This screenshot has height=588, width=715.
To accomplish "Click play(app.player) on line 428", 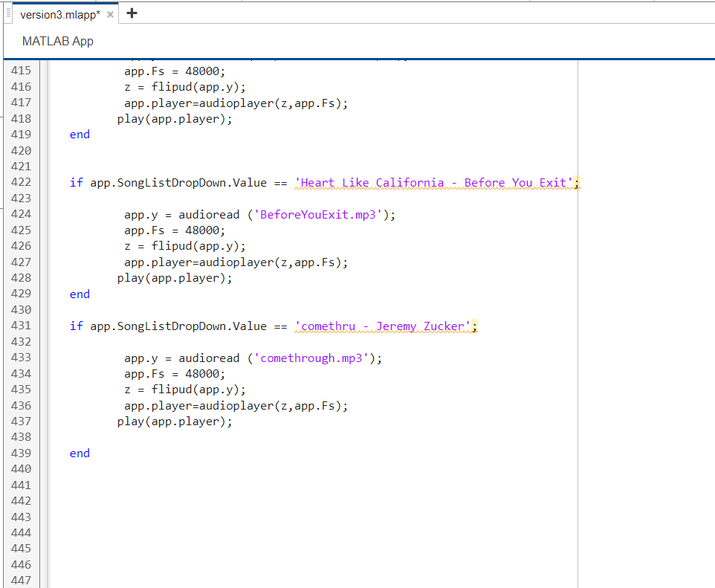I will point(175,278).
